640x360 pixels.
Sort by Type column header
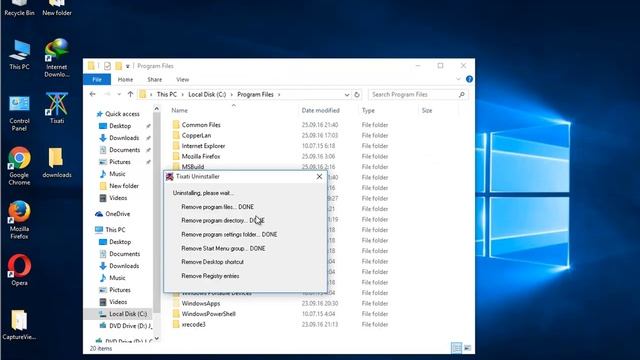368,110
